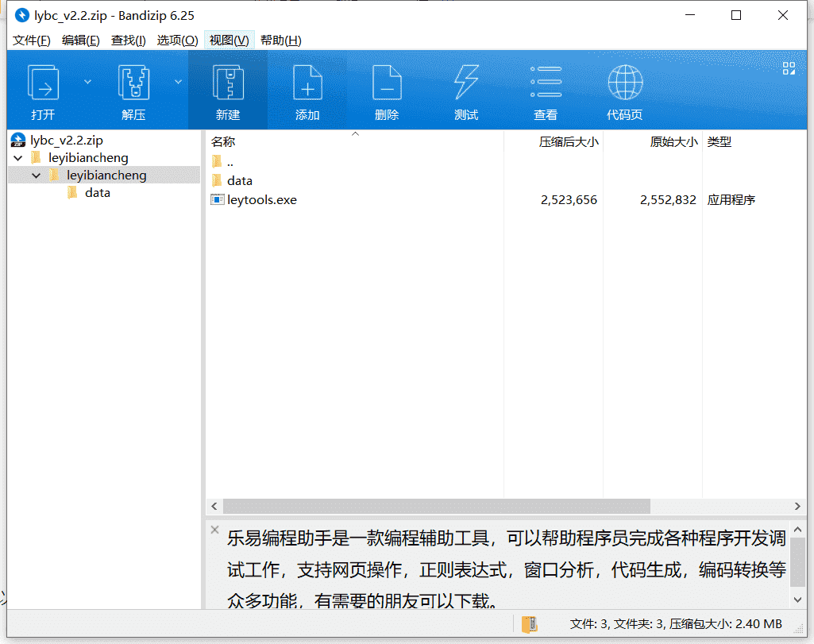Click the parent folder icon in list
The height and width of the screenshot is (644, 814).
tap(217, 161)
